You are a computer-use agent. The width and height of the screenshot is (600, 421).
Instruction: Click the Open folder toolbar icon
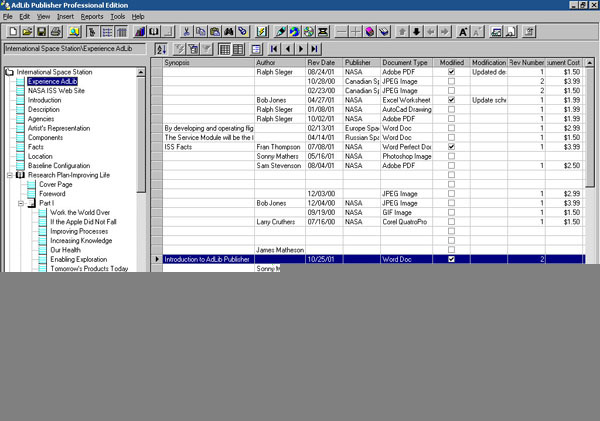27,32
